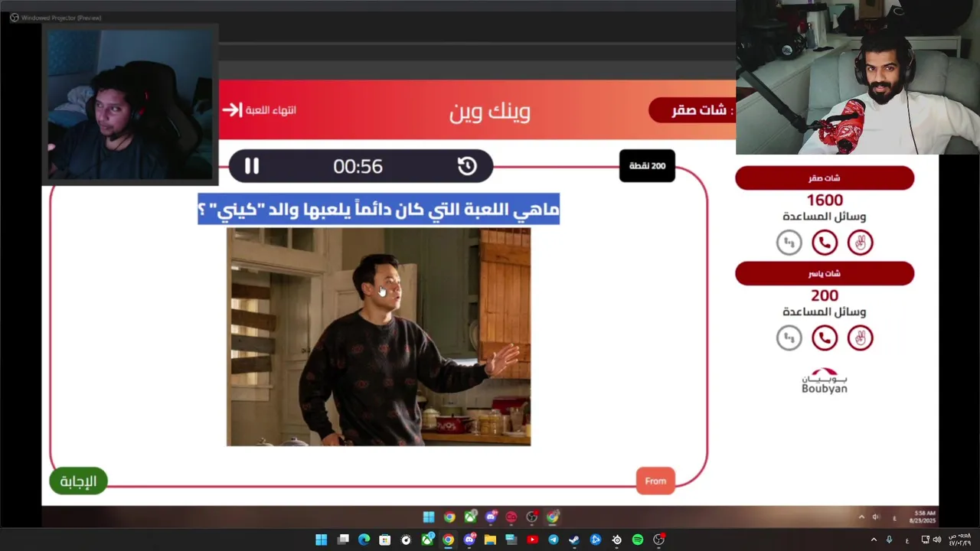This screenshot has width=980, height=551.
Task: Click the انتهاء اللعبة end game button
Action: click(260, 110)
